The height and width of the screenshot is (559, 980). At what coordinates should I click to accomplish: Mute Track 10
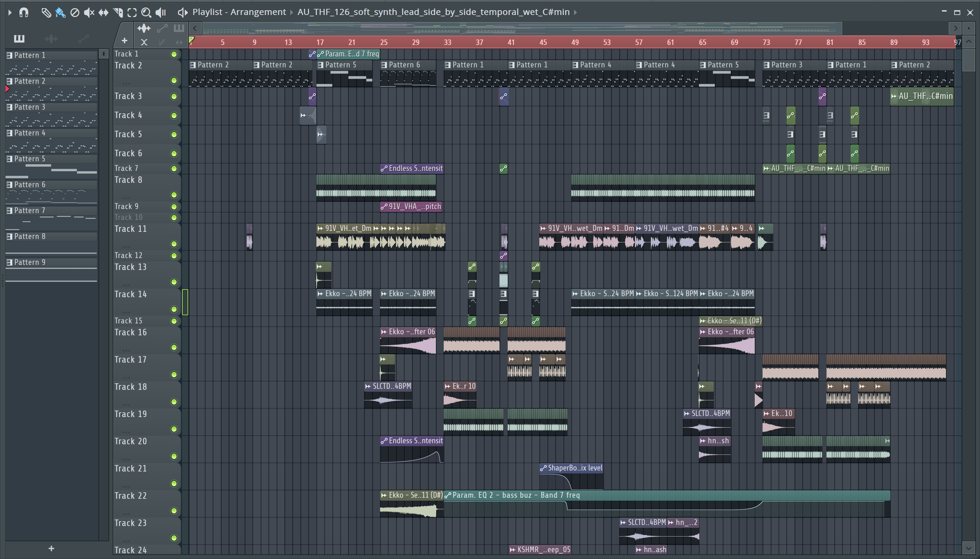[174, 218]
